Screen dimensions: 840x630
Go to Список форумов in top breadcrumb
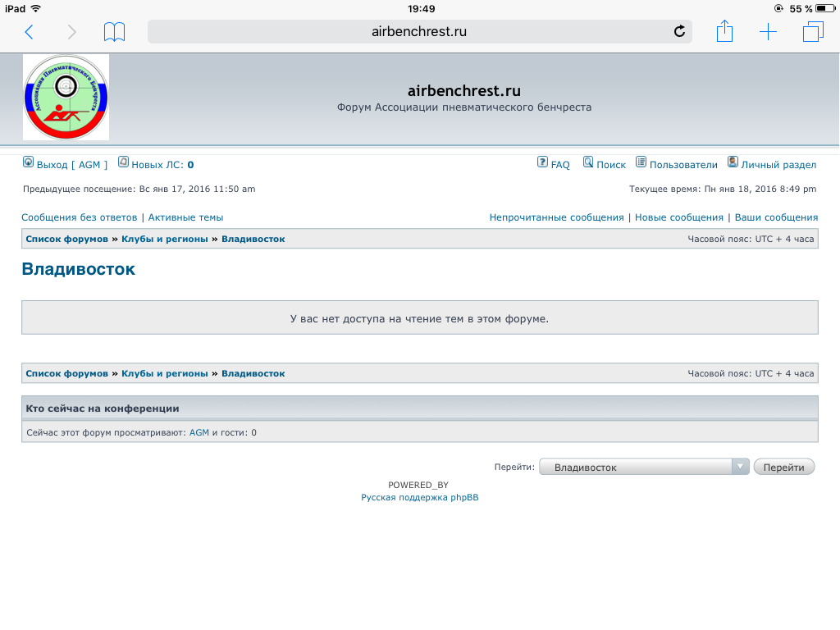tap(66, 239)
